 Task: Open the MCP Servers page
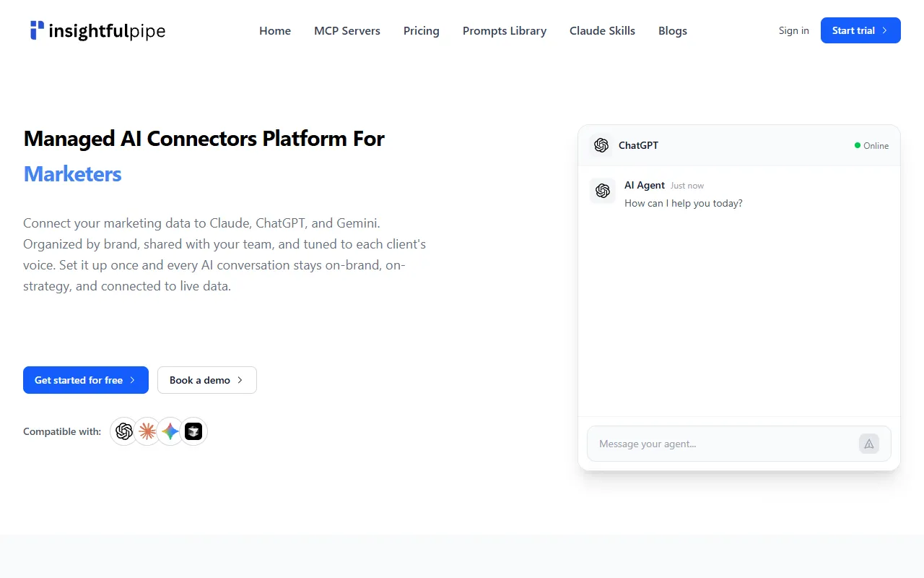347,30
